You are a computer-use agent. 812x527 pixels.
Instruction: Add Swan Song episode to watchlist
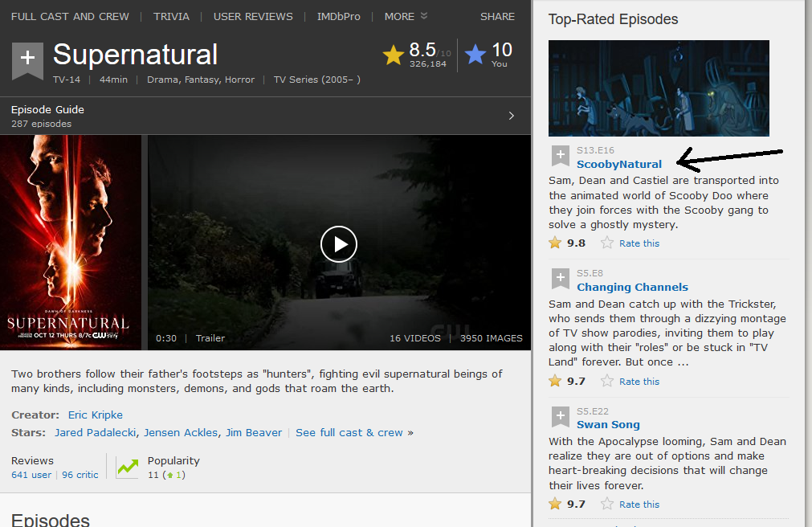tap(560, 416)
